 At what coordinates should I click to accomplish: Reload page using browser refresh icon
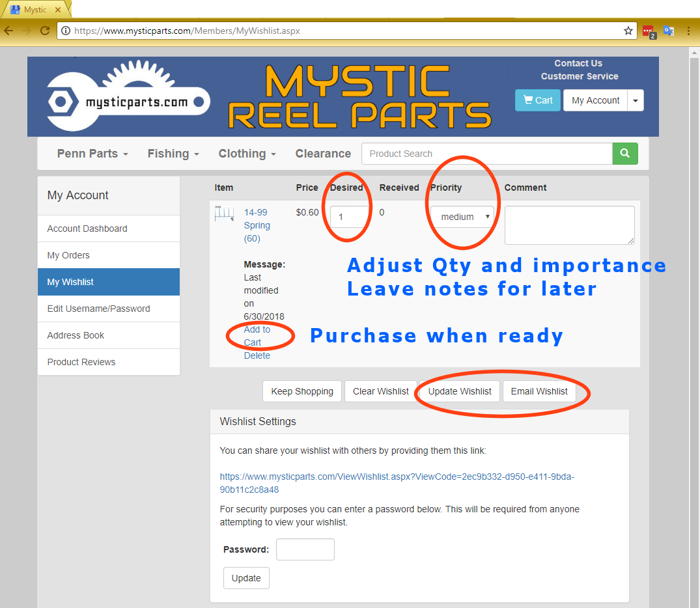click(45, 31)
